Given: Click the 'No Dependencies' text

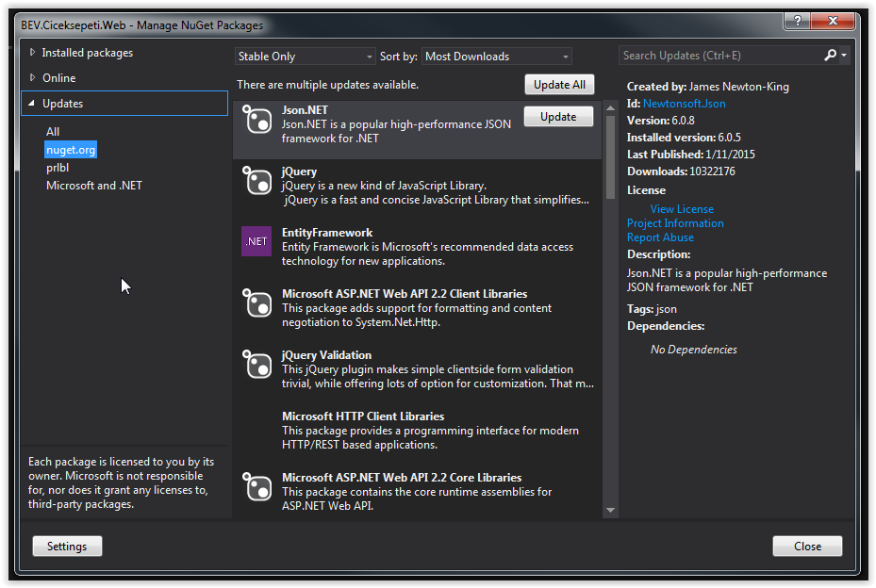Looking at the screenshot, I should [693, 350].
